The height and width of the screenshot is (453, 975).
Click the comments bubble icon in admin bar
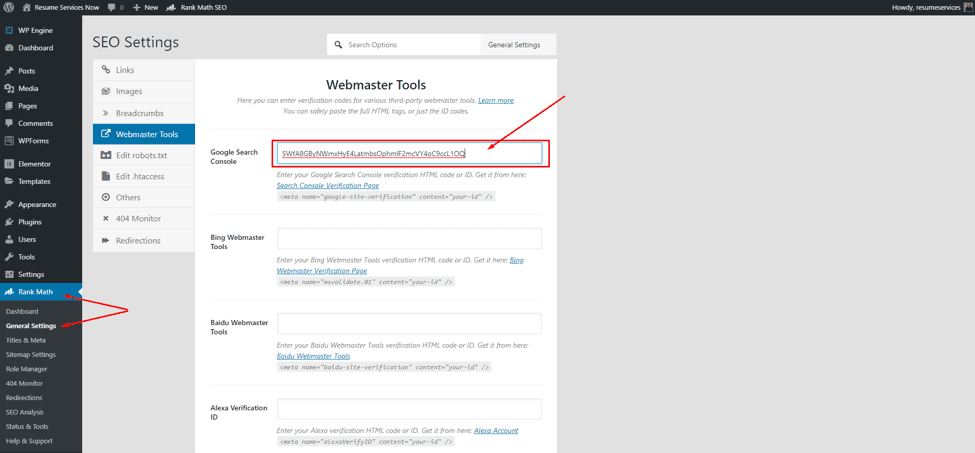[x=111, y=7]
